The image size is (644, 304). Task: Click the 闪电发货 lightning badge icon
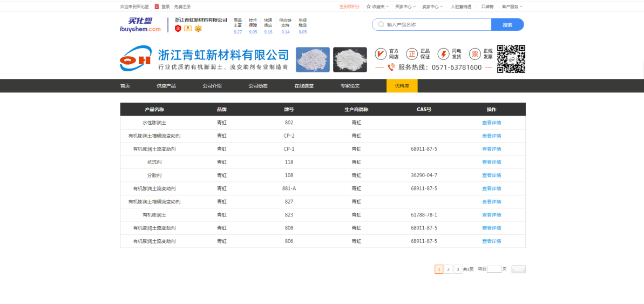point(444,54)
